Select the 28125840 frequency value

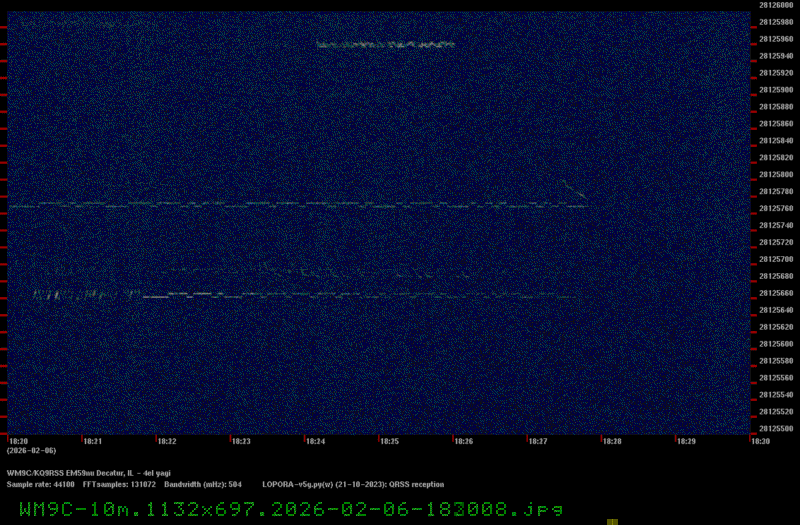[776, 140]
